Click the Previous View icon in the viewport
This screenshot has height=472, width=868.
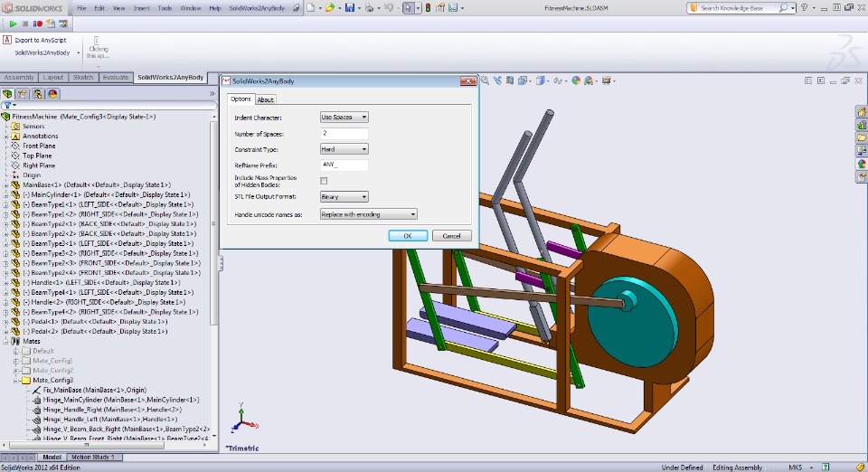497,80
